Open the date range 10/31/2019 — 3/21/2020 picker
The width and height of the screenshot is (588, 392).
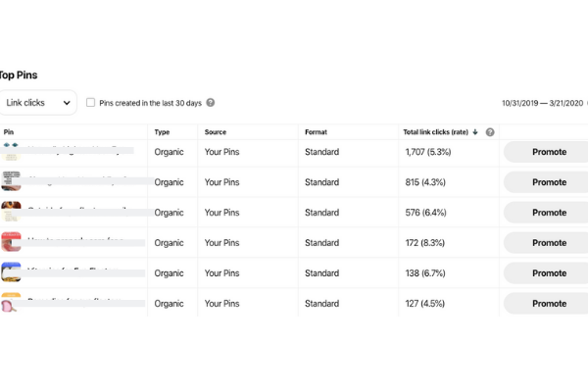[x=544, y=103]
